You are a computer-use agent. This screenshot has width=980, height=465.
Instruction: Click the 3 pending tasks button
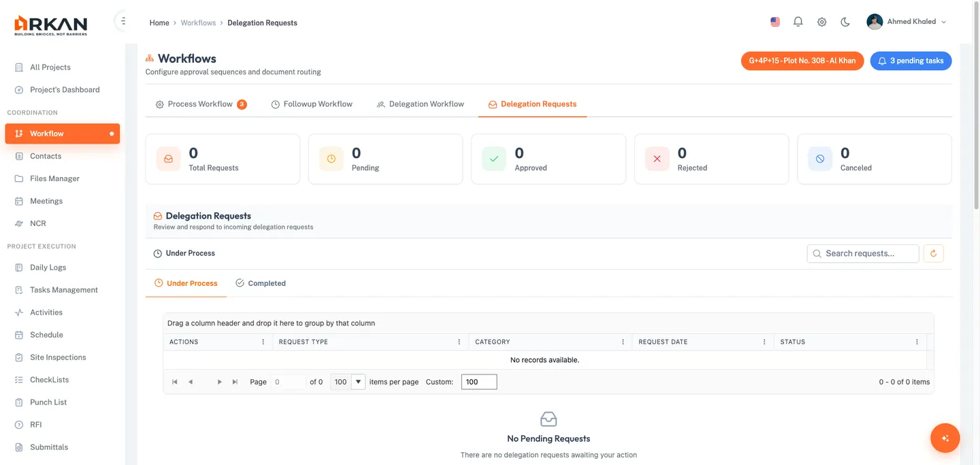(x=911, y=61)
